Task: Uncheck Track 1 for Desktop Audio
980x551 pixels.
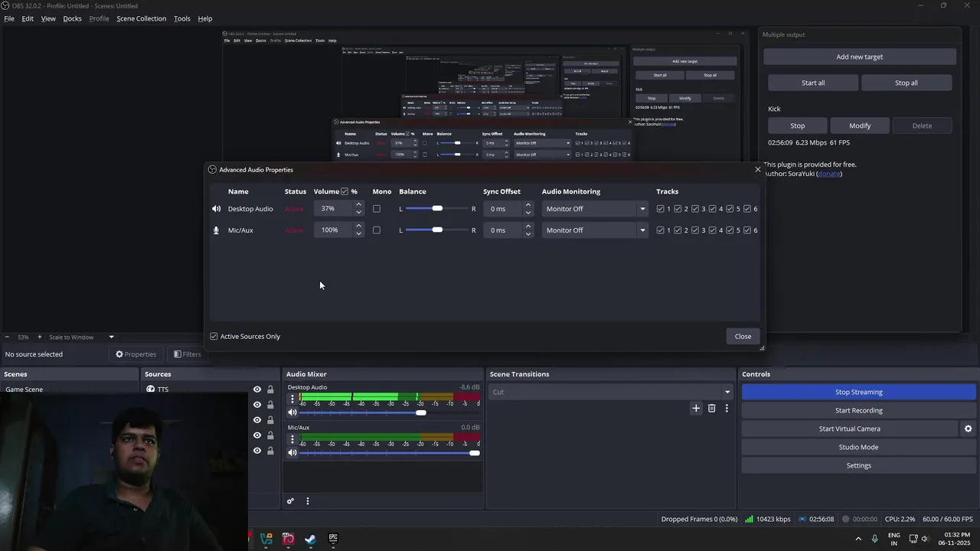Action: (661, 209)
